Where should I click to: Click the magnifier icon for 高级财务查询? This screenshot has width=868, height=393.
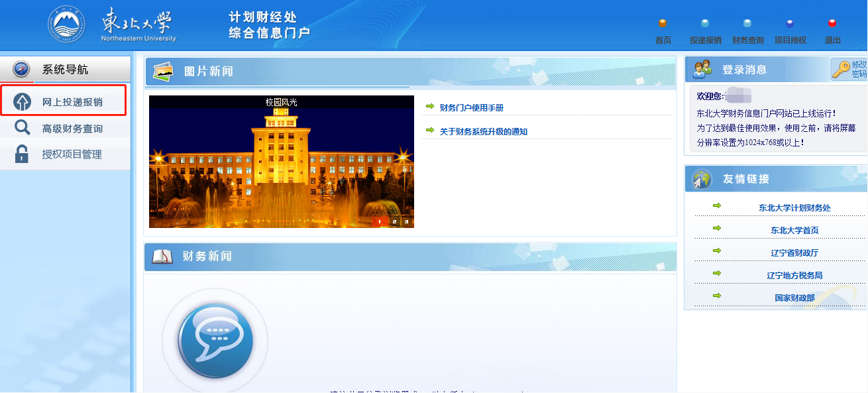[23, 129]
